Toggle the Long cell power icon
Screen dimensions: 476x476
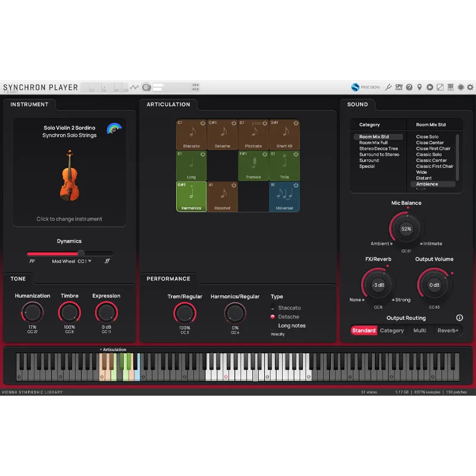click(202, 154)
